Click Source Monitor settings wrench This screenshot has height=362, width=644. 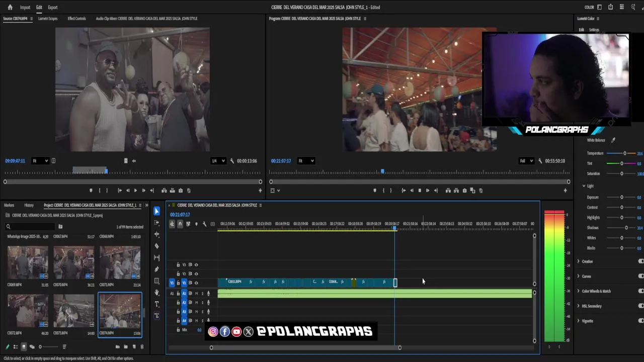coord(232,161)
